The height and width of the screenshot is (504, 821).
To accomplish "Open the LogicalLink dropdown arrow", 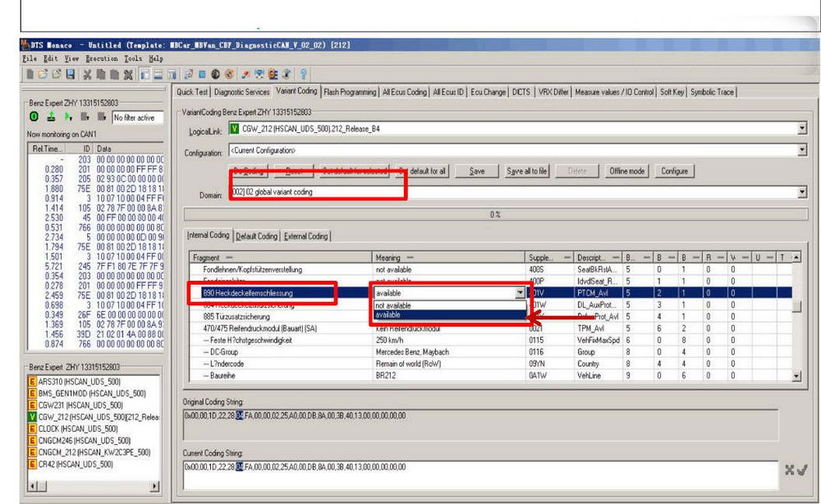I will [801, 128].
